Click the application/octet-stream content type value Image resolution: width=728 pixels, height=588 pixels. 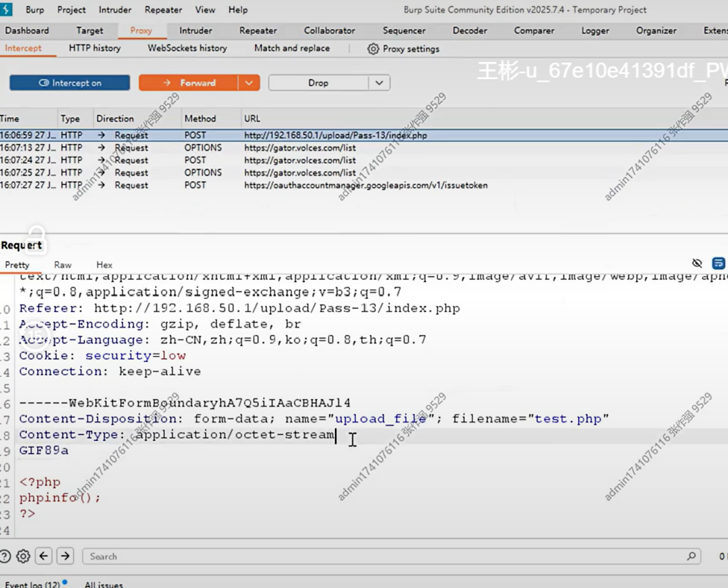pos(235,435)
